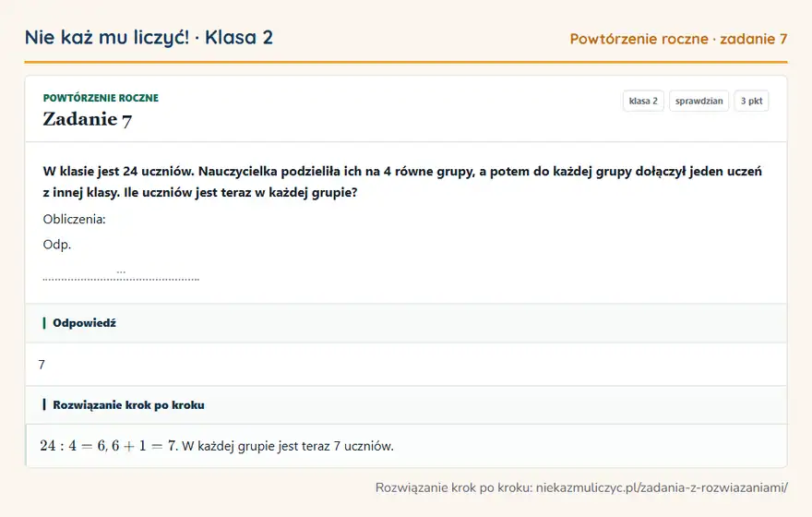Click 'Powtórzenie roczne · zadanie 7' header label
The width and height of the screenshot is (812, 517).
[678, 39]
